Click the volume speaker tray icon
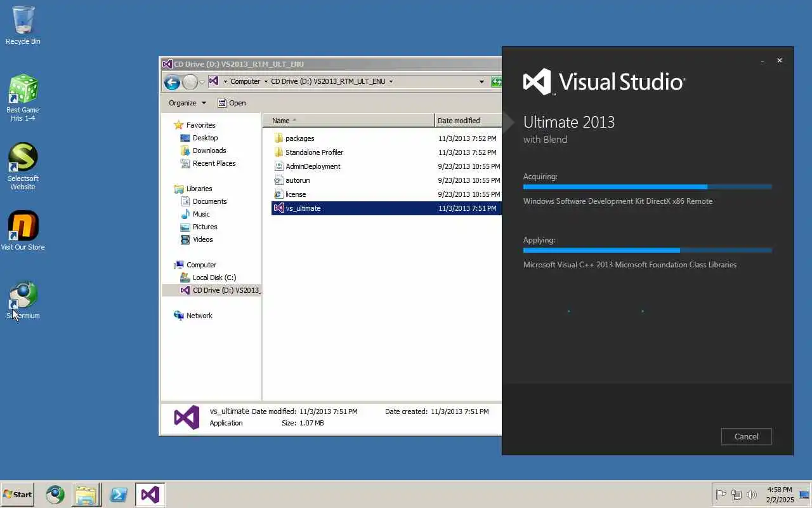 [752, 494]
